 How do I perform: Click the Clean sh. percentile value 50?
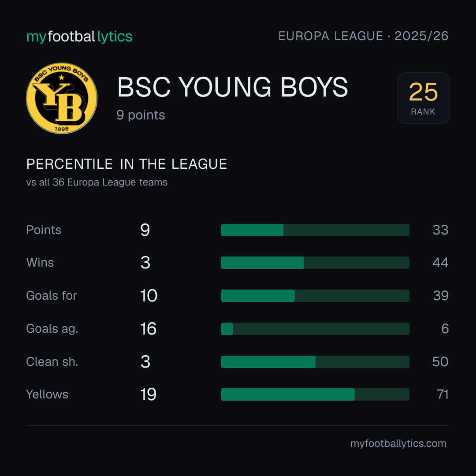[440, 362]
